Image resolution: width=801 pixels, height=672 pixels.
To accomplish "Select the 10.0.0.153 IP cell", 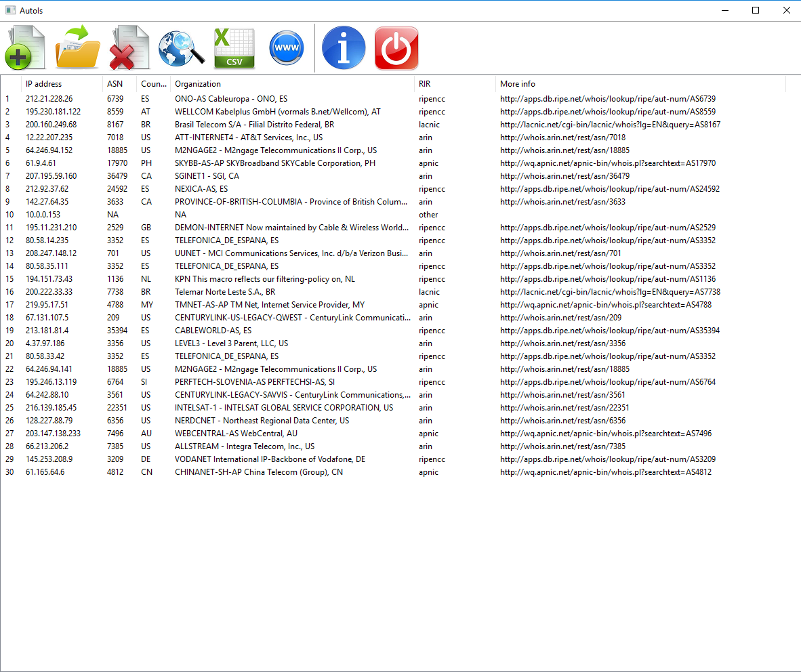I will point(43,215).
